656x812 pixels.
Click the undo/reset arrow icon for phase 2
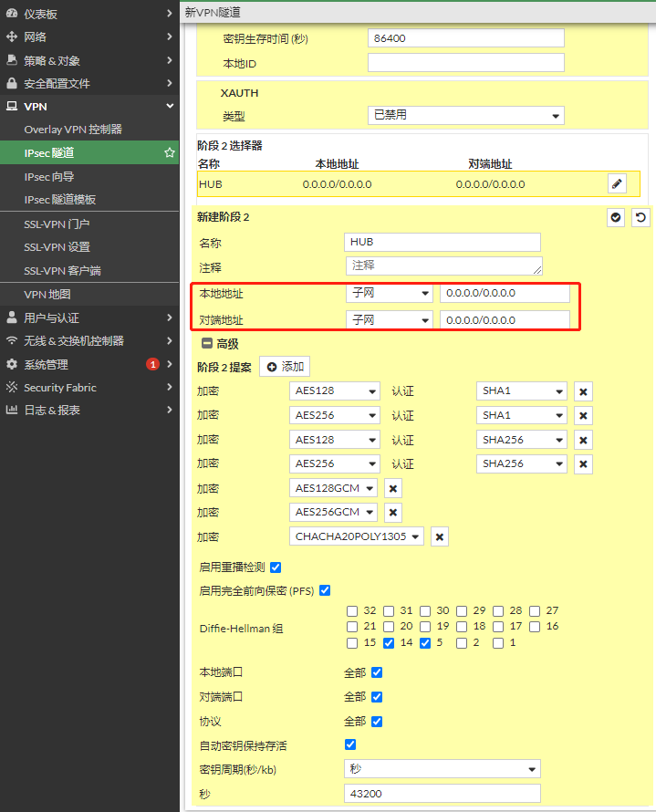click(640, 218)
